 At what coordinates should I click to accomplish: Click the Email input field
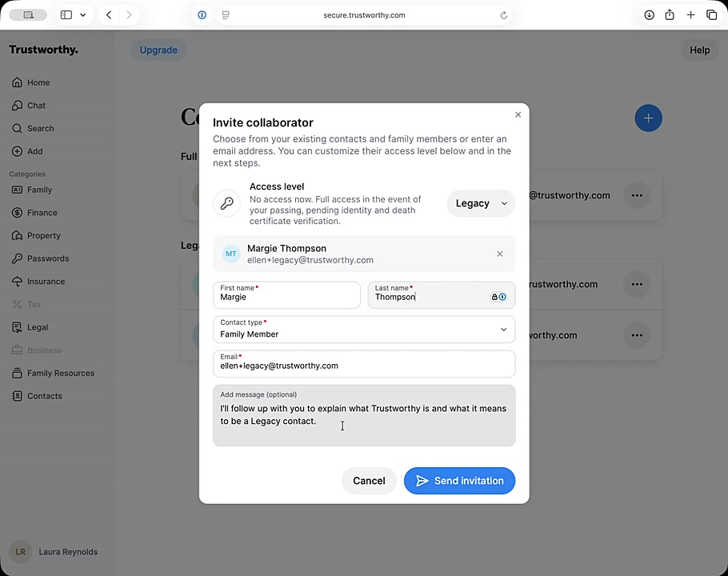(364, 363)
